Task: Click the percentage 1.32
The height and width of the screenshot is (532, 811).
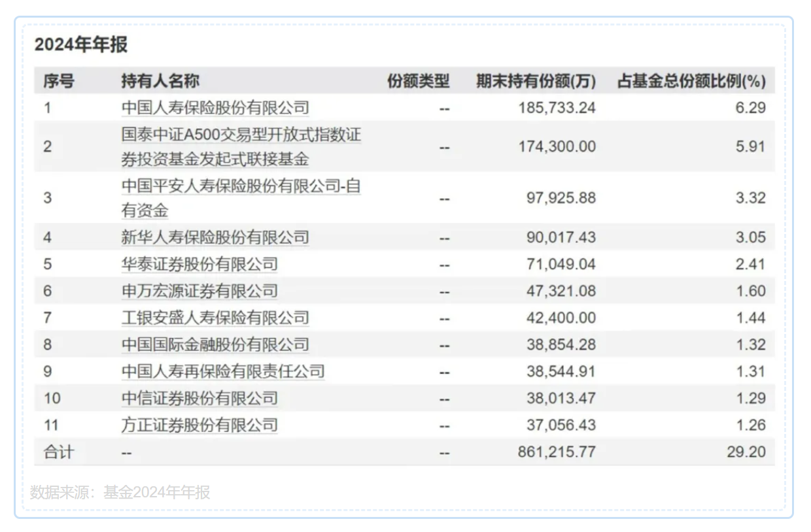Action: (x=751, y=344)
